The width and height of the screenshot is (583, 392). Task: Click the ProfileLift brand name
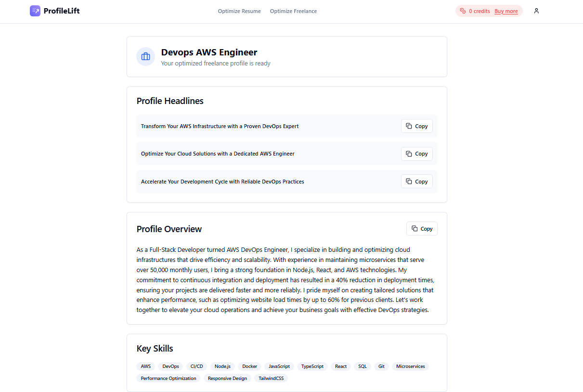click(x=62, y=11)
